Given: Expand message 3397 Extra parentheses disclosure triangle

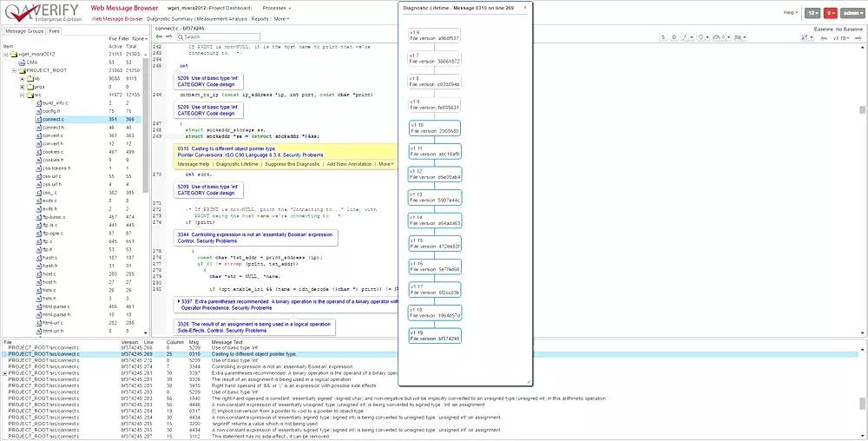Looking at the screenshot, I should 178,301.
